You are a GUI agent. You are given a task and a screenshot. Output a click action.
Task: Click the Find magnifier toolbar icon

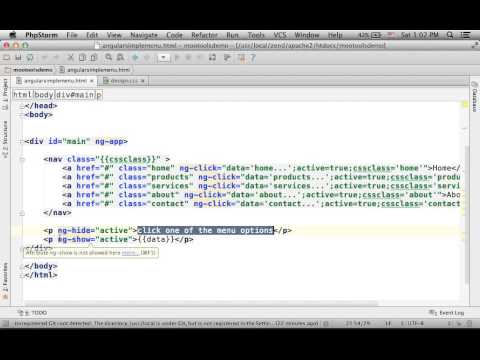(x=109, y=58)
